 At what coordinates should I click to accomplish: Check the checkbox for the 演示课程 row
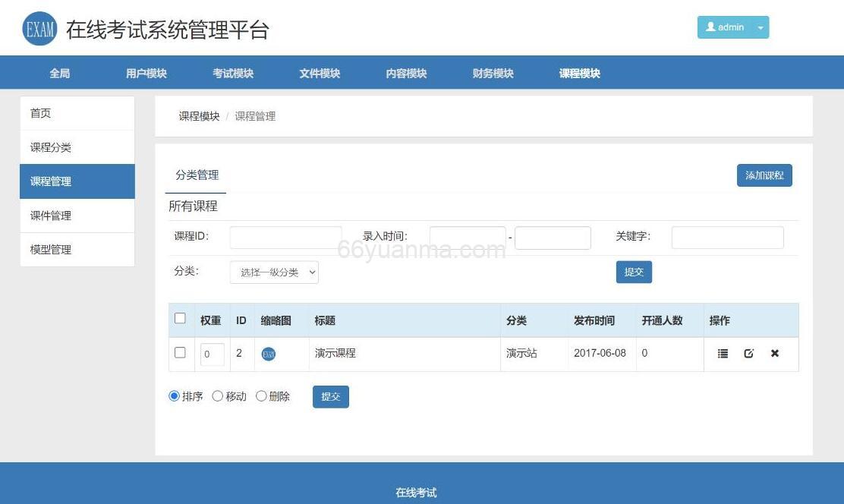[180, 353]
